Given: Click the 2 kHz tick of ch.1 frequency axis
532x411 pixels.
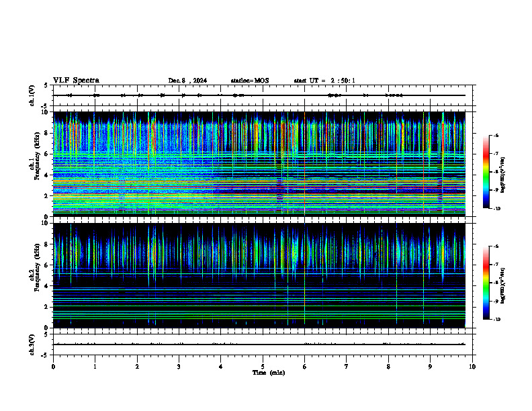Looking at the screenshot, I should pyautogui.click(x=47, y=196).
